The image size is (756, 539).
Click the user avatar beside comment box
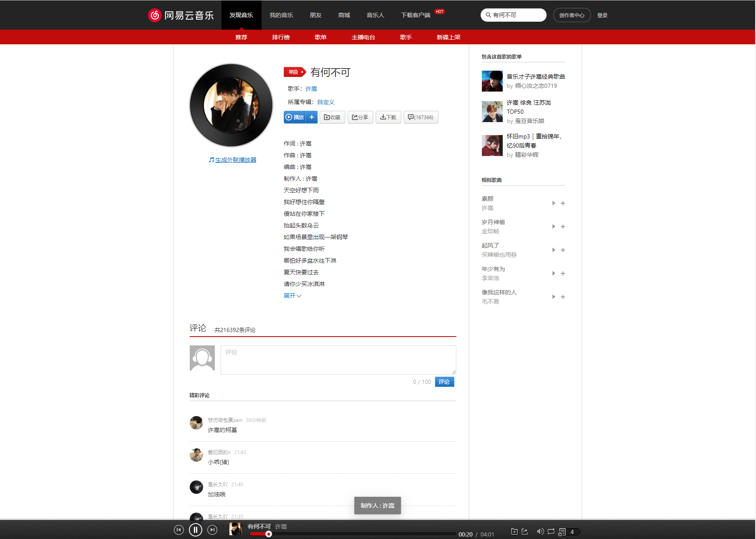pyautogui.click(x=202, y=358)
